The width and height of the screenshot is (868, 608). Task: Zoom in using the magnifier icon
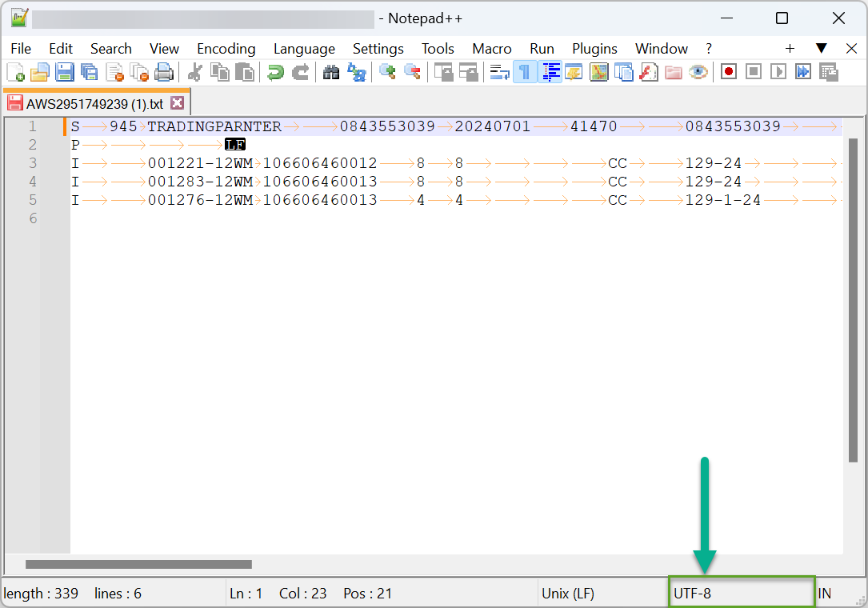point(387,72)
